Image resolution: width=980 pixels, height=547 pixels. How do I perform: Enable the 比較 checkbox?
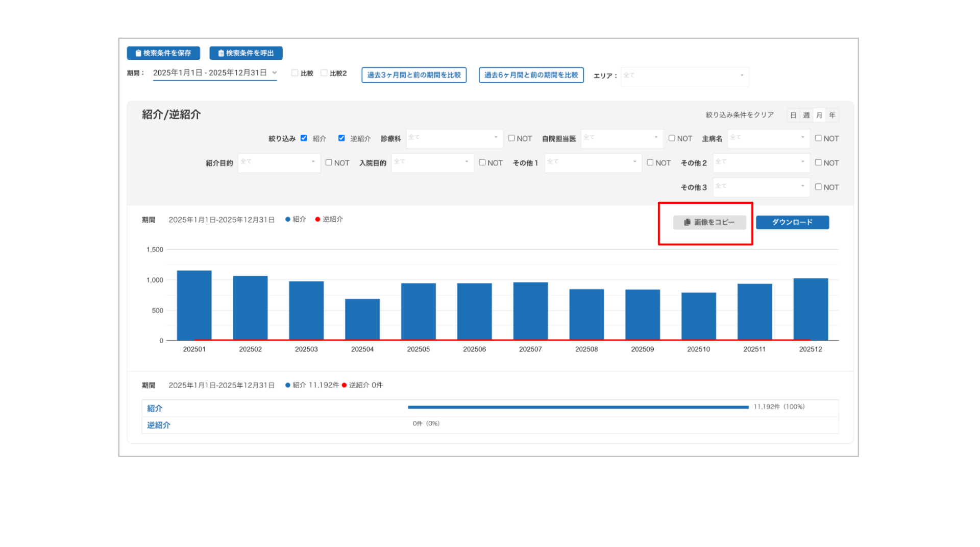pyautogui.click(x=295, y=73)
